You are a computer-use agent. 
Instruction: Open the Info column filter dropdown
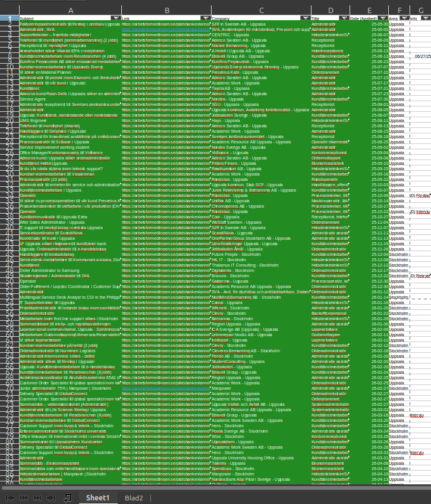click(426, 18)
